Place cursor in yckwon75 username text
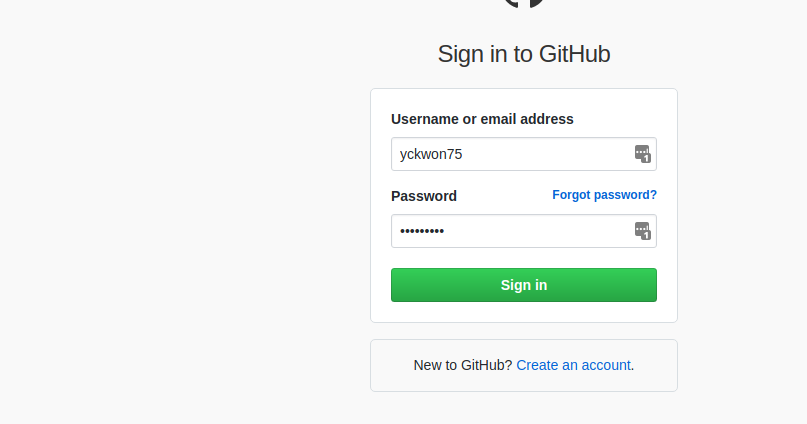Screen dimensions: 807x424 (x=431, y=154)
